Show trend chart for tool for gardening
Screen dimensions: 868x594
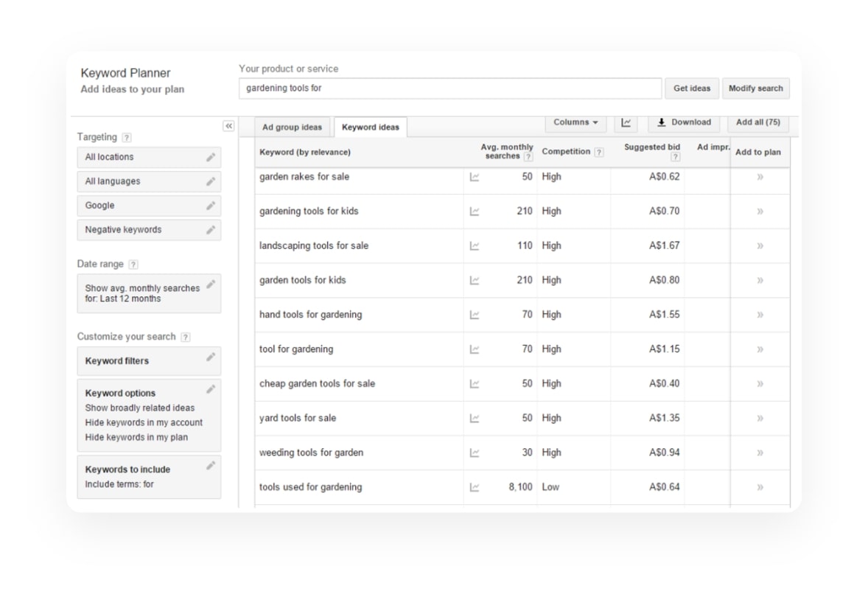(475, 349)
